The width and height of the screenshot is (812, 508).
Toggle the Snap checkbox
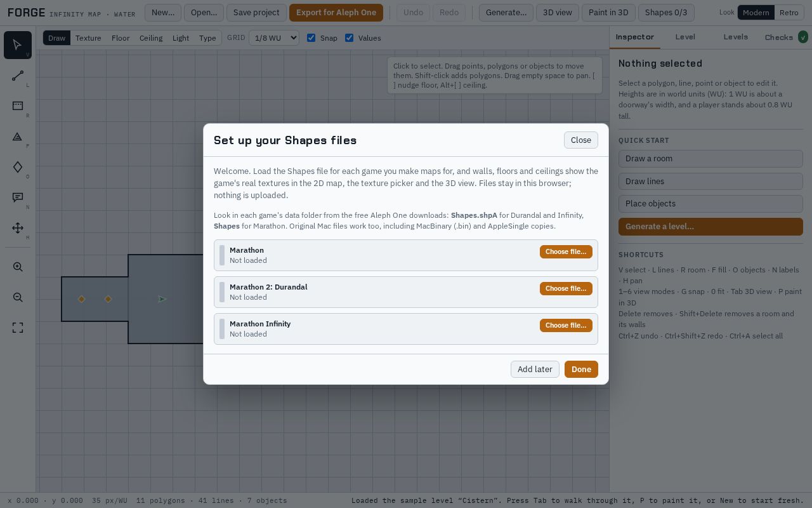click(x=311, y=38)
